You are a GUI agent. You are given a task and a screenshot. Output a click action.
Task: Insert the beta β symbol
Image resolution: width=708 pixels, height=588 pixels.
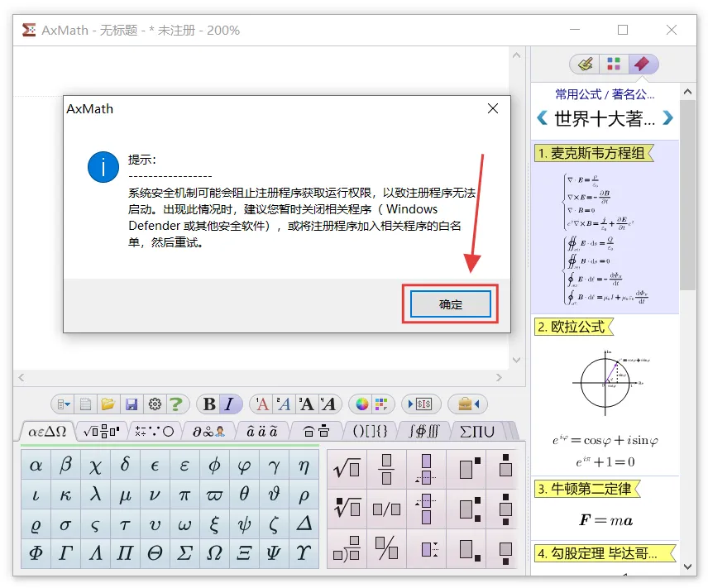click(x=65, y=465)
